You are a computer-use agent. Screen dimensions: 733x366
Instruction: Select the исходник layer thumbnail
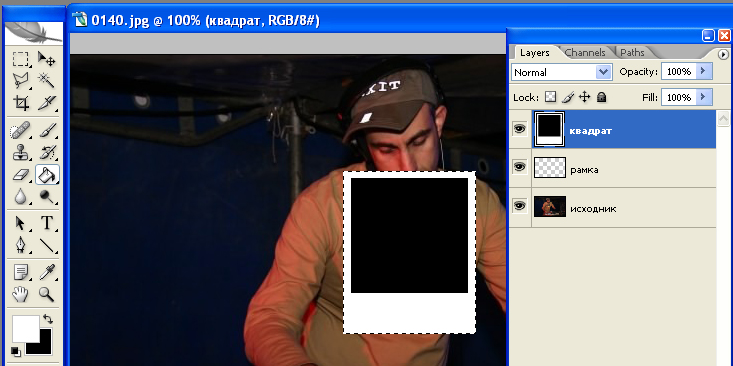(x=550, y=206)
